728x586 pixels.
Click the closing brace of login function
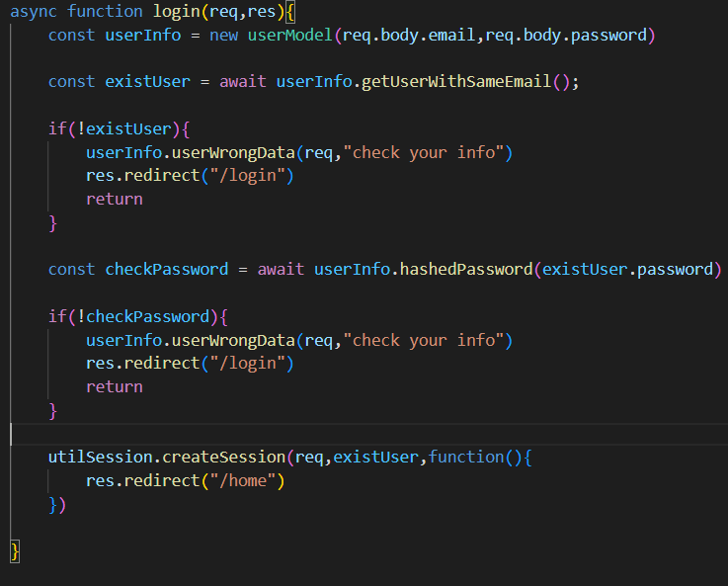point(15,551)
